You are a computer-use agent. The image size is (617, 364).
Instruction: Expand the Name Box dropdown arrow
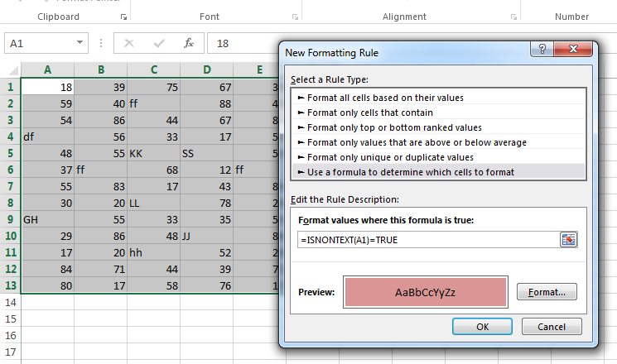pyautogui.click(x=80, y=42)
